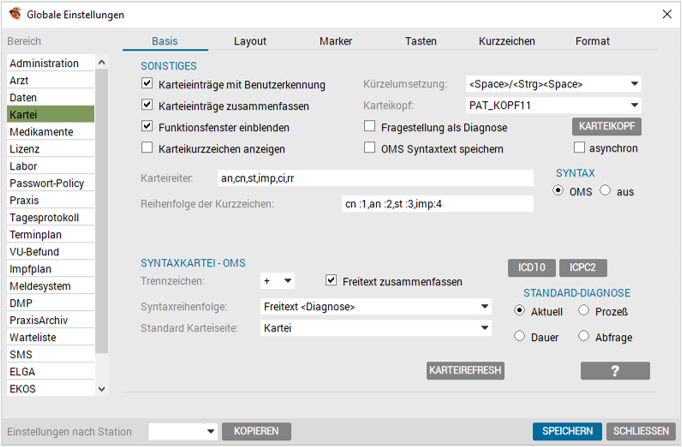Click the sidebar scroll-up arrow
This screenshot has width=682, height=447.
[102, 62]
